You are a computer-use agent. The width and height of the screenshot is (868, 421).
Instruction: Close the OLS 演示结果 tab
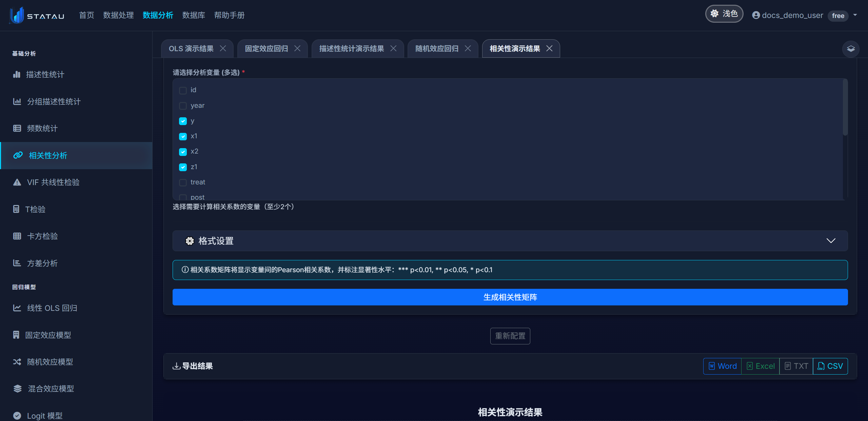(x=223, y=48)
